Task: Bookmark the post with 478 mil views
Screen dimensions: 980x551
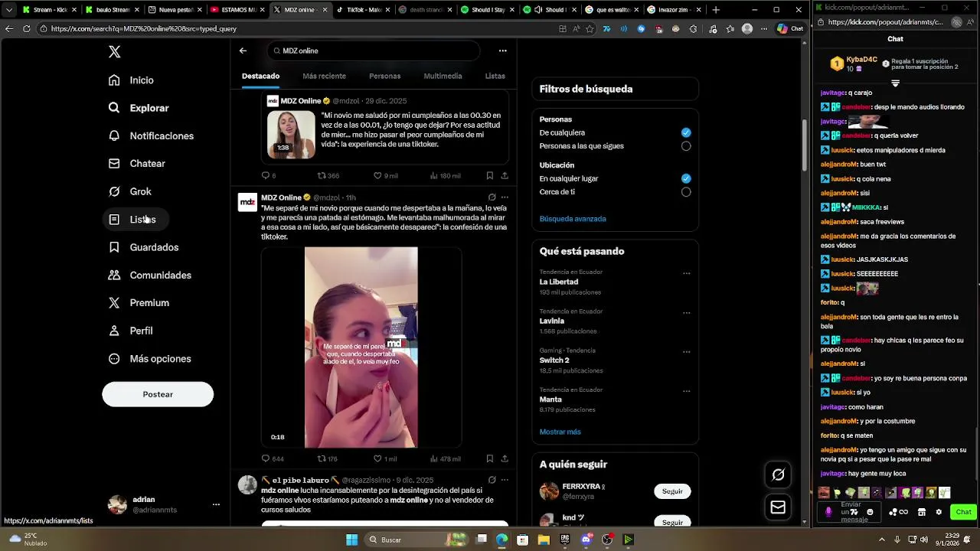Action: pyautogui.click(x=489, y=458)
